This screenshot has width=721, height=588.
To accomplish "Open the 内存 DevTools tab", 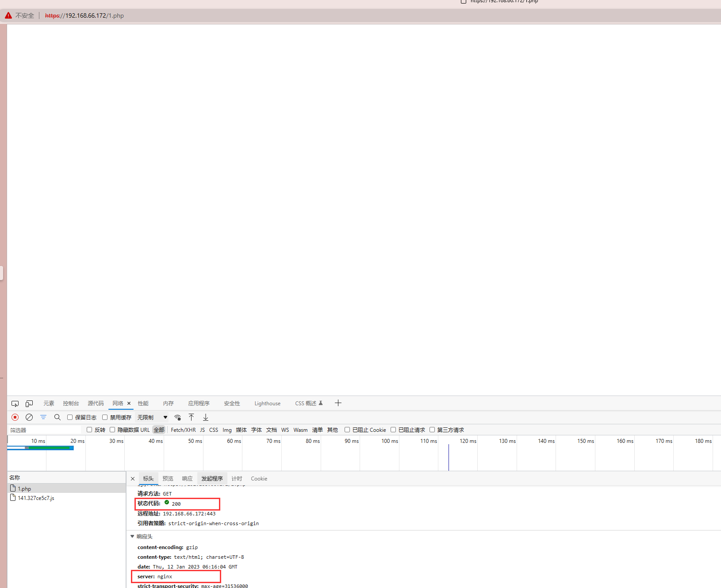I will tap(168, 404).
